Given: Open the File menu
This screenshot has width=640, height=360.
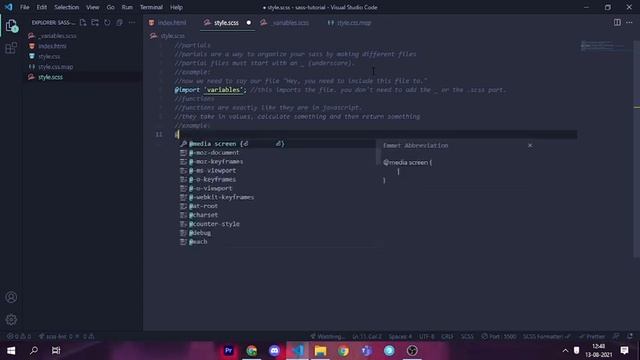Looking at the screenshot, I should coord(24,7).
